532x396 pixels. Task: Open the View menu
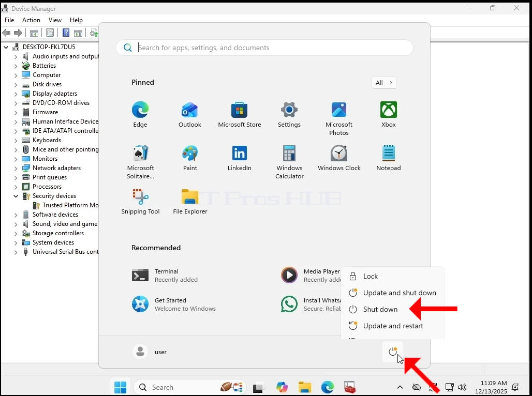click(x=55, y=20)
